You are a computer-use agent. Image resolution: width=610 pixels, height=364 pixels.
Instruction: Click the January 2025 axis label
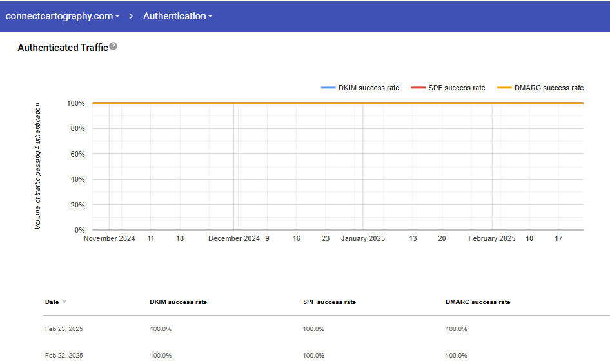(362, 238)
